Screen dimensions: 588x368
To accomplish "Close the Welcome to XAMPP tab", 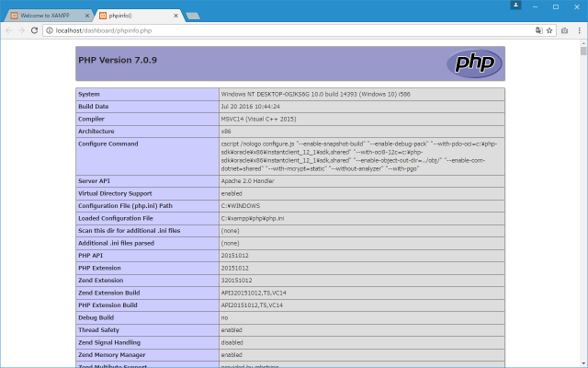I will tap(87, 16).
